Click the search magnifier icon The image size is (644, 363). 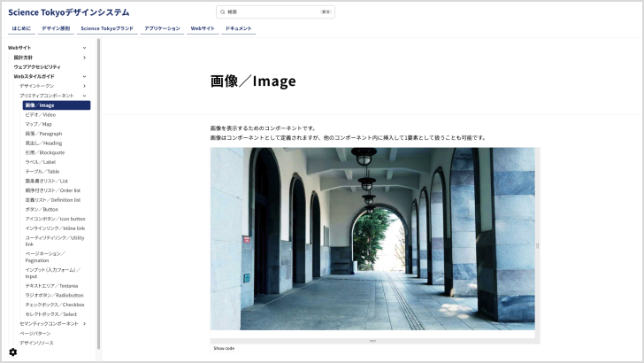click(223, 12)
